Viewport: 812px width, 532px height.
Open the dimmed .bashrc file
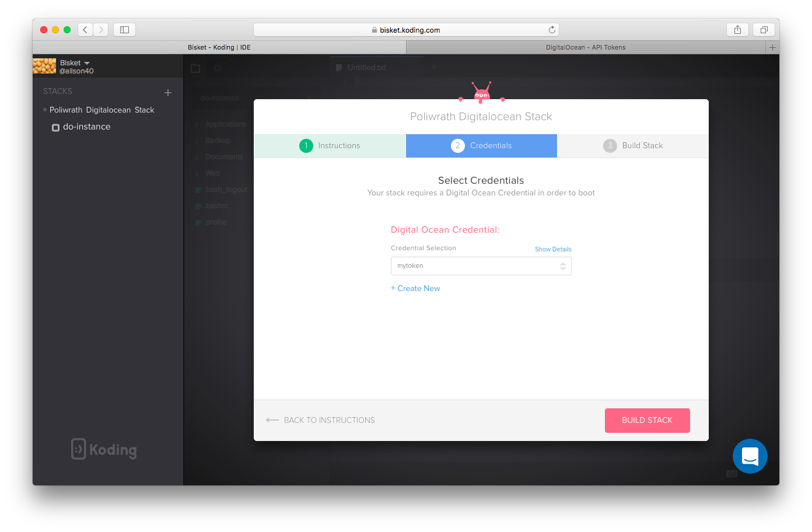(212, 206)
